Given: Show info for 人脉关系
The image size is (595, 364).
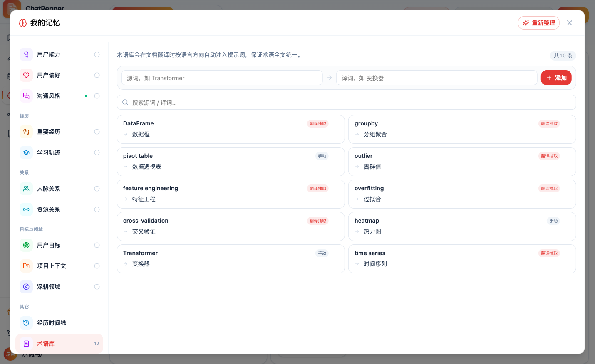Looking at the screenshot, I should [x=97, y=189].
